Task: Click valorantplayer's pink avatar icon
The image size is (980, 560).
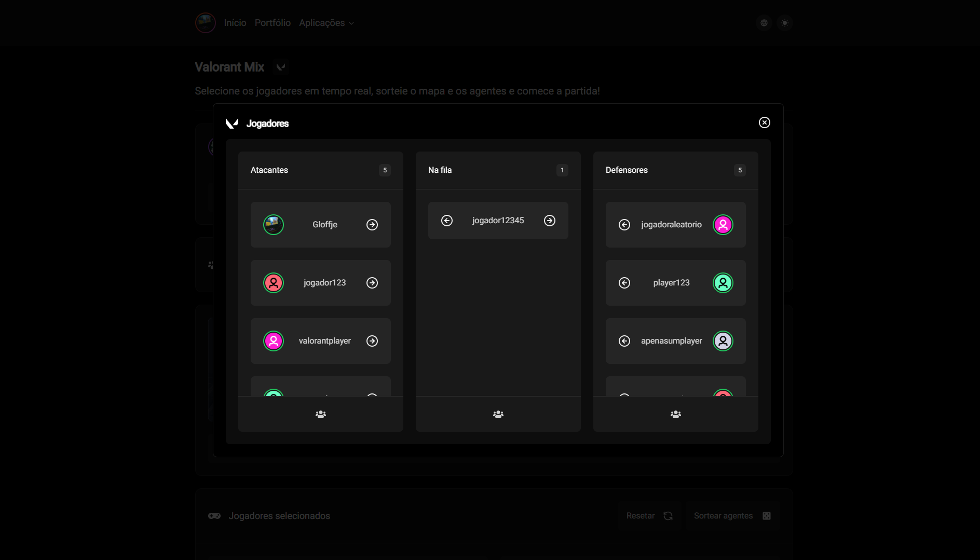Action: pos(274,341)
